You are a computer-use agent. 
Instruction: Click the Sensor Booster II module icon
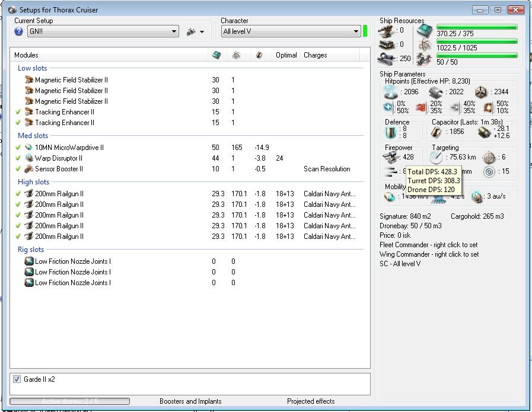[29, 169]
